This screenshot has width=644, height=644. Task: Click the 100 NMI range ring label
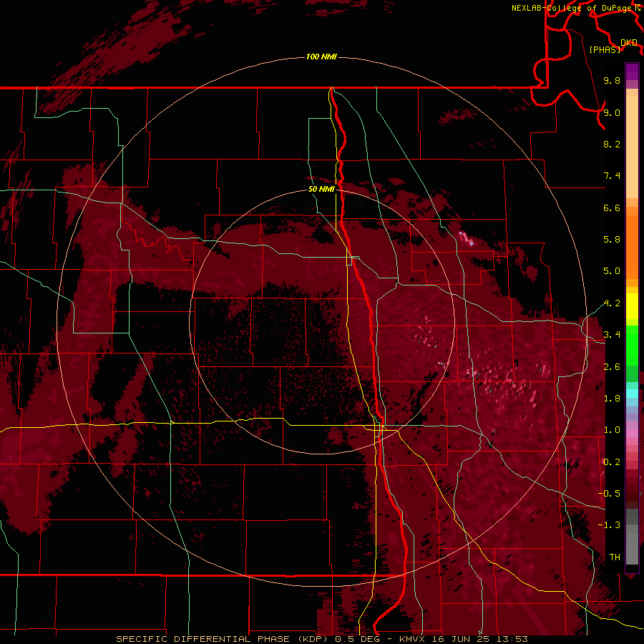point(321,57)
